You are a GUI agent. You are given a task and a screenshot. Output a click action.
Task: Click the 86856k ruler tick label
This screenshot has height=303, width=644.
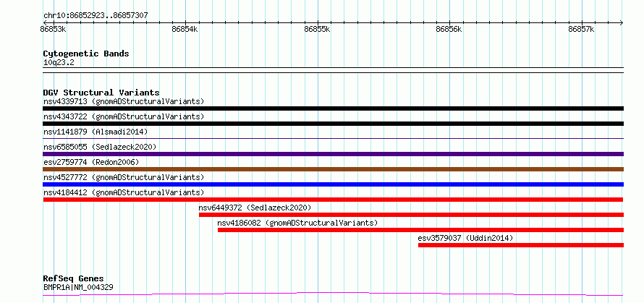click(x=449, y=30)
